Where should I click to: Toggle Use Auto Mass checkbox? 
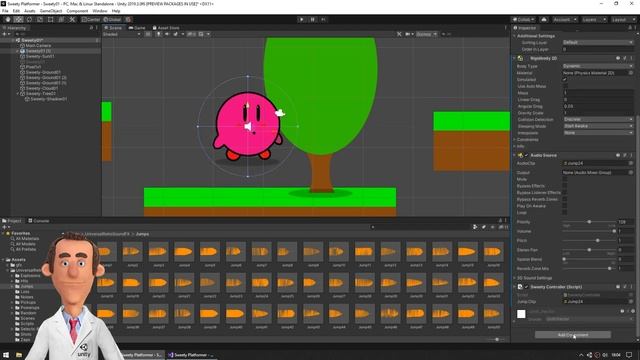(x=565, y=86)
